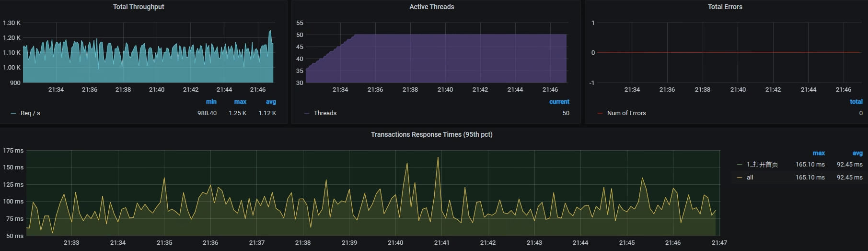Toggle the Threads series label in legend
This screenshot has height=251, width=868.
pyautogui.click(x=325, y=113)
